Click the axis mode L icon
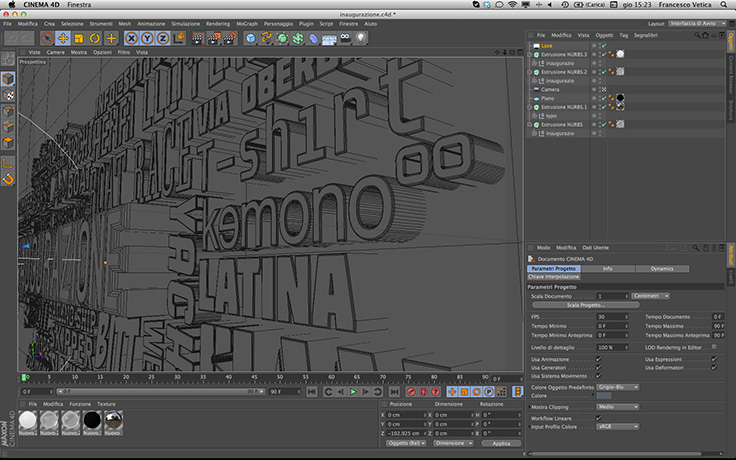The width and height of the screenshot is (736, 460). point(8,163)
